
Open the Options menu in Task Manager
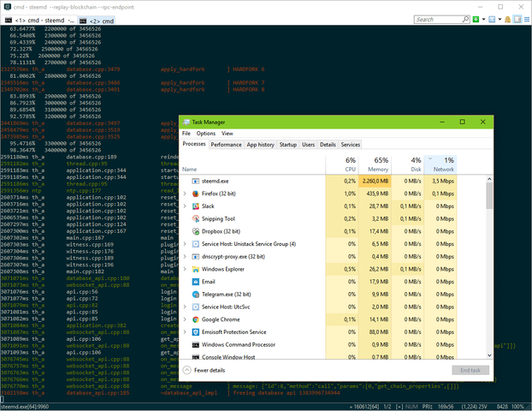click(x=206, y=134)
